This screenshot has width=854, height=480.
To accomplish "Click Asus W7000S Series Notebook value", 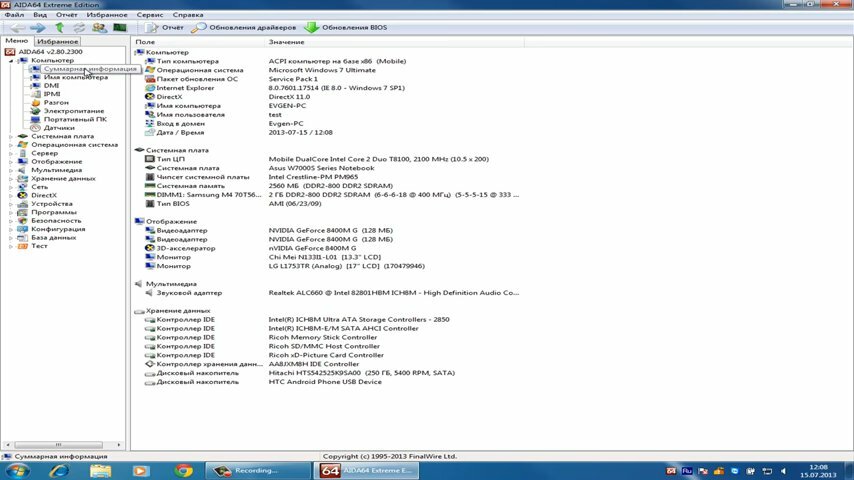I will point(321,168).
